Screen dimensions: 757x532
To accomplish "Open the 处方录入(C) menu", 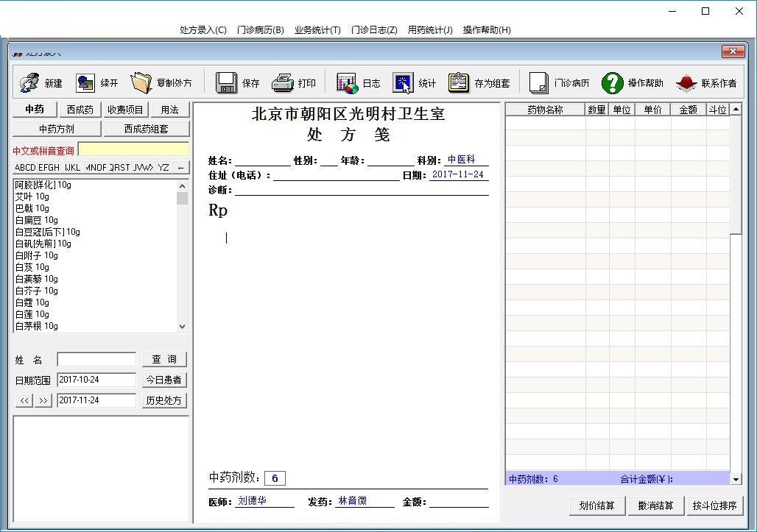I will click(x=203, y=30).
